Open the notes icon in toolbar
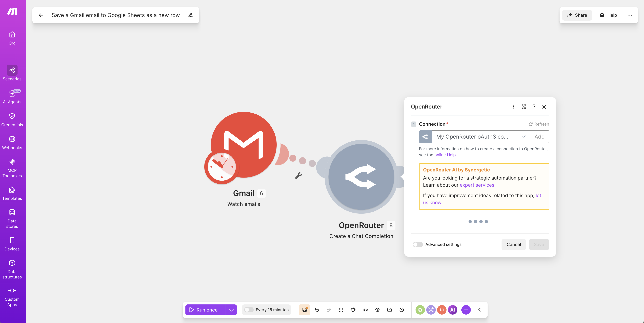This screenshot has height=323, width=644. (389, 310)
